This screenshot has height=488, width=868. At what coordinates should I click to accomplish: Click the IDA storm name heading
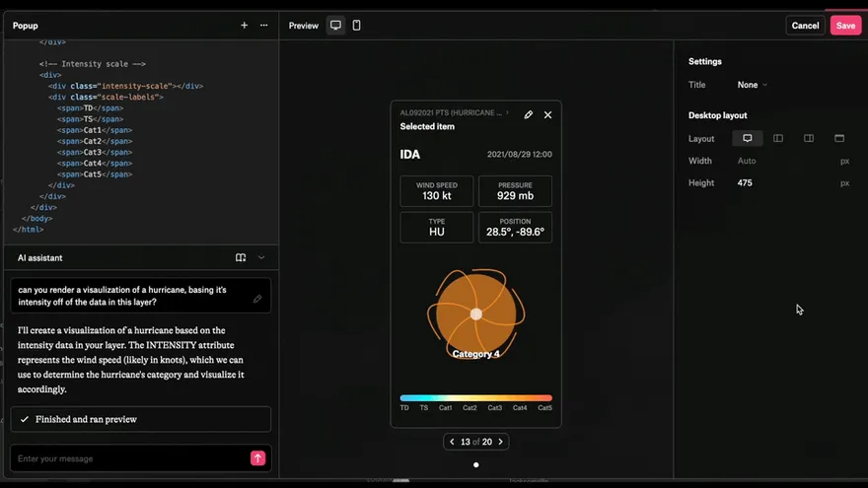410,155
